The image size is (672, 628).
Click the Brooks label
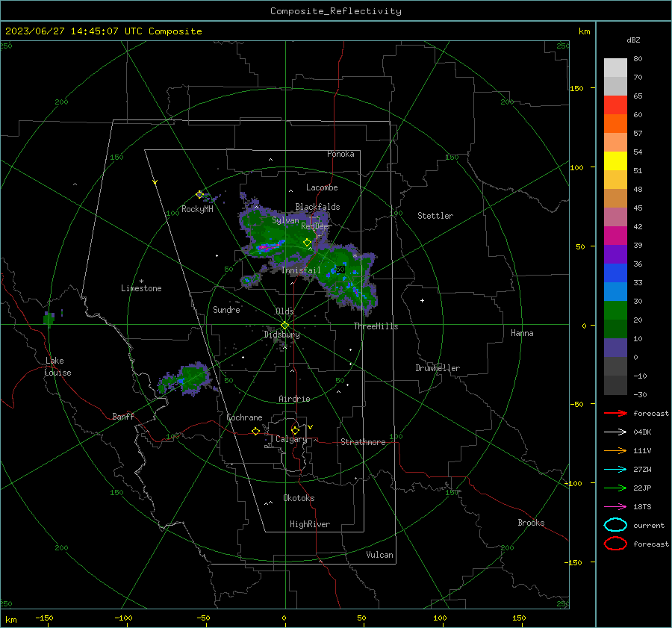tap(531, 523)
